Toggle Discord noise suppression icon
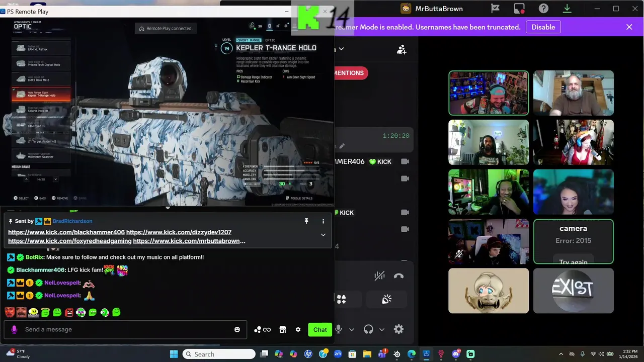This screenshot has height=362, width=644. click(379, 276)
